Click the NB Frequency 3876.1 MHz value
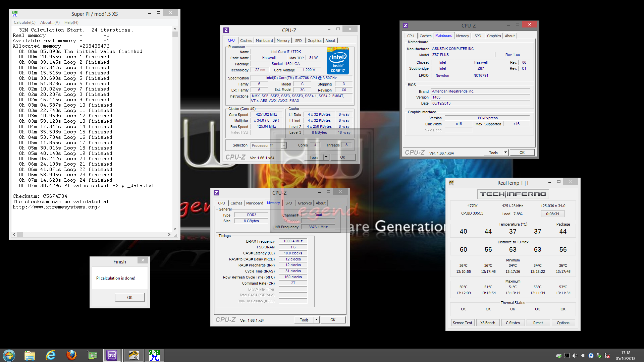 (318, 227)
